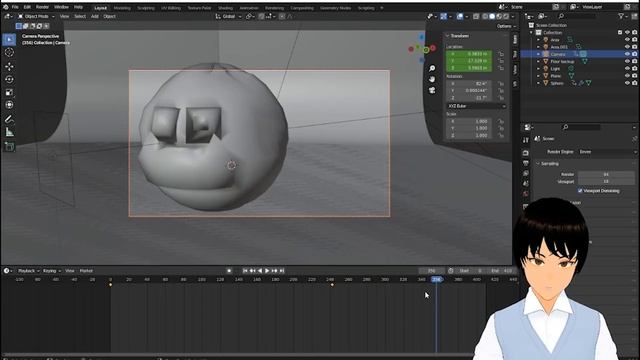The width and height of the screenshot is (640, 360).
Task: Select the Annotate tool
Action: pyautogui.click(x=9, y=119)
